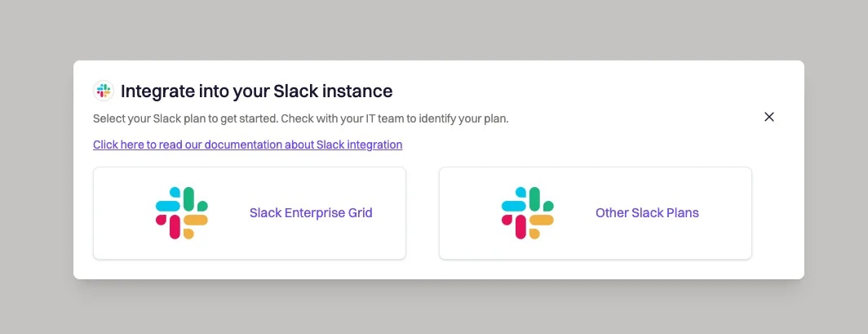Viewport: 868px width, 334px height.
Task: Click the red segment of the Other Plans Slack logo
Action: [x=520, y=226]
